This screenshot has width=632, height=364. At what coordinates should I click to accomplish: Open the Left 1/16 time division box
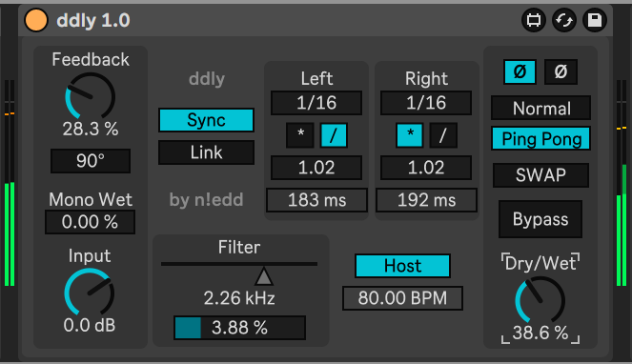tap(316, 103)
